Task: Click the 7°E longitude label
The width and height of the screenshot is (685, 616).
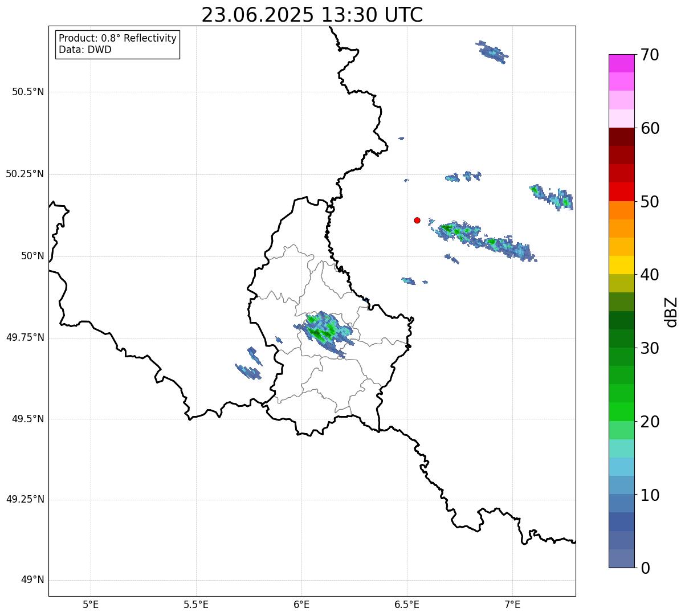Action: tap(512, 604)
